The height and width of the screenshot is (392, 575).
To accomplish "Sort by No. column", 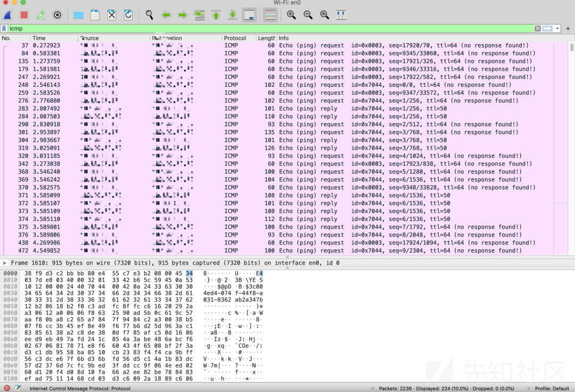I will 15,38.
